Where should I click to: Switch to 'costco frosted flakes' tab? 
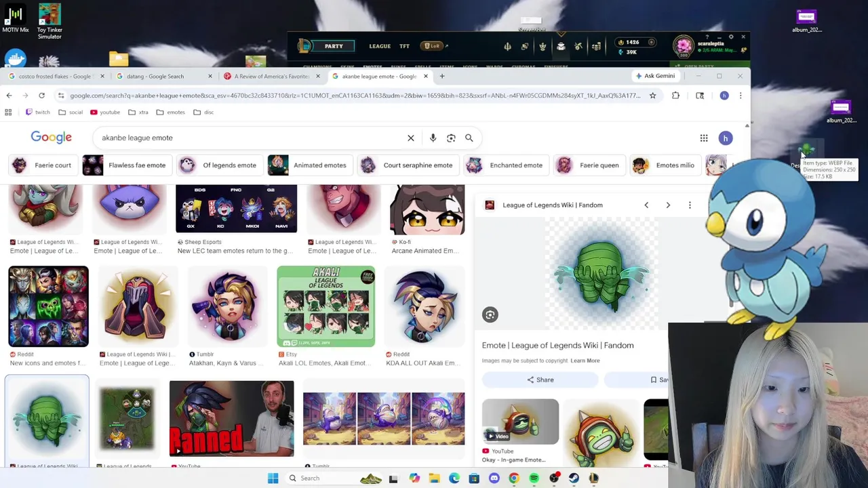point(57,76)
